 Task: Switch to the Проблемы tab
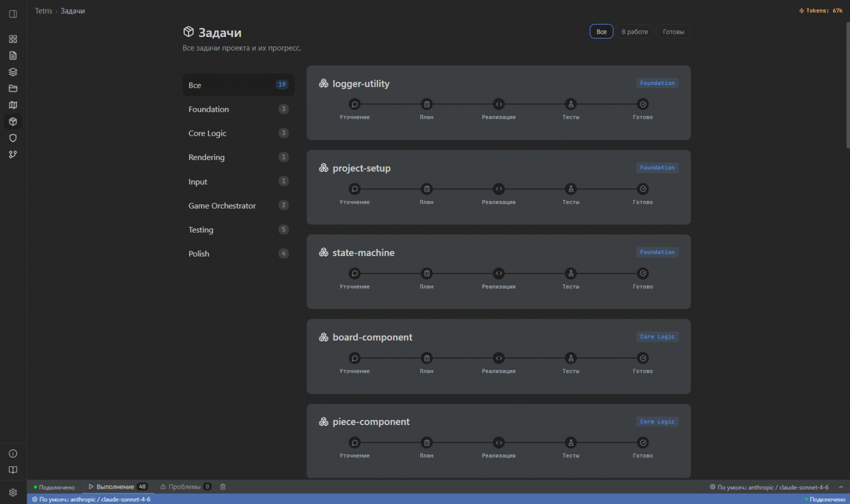click(185, 487)
